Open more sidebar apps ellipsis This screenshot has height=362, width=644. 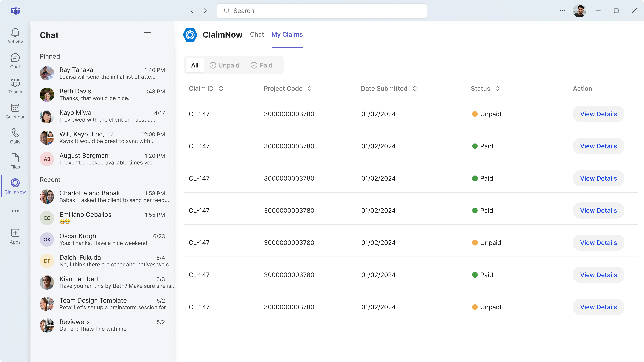[15, 211]
